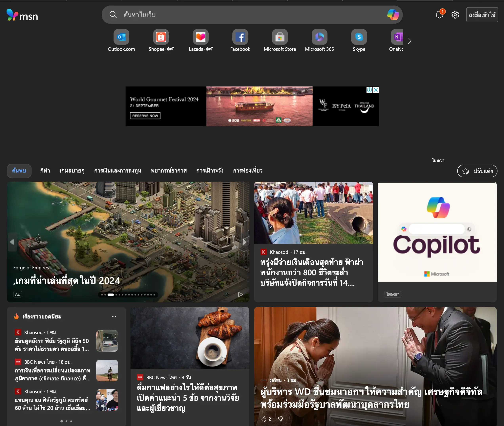The height and width of the screenshot is (426, 504).
Task: Open the Facebook shortcut icon
Action: pyautogui.click(x=240, y=37)
